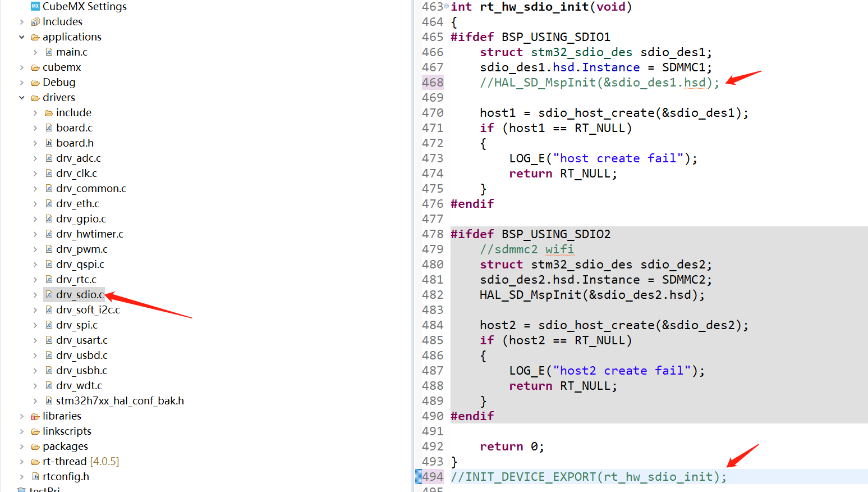
Task: Select the rt-thread folder icon
Action: 35,462
